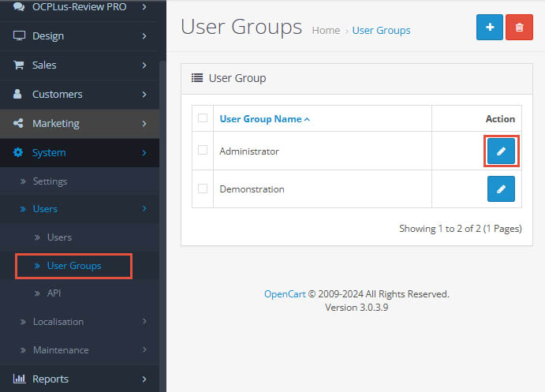
Task: Open the API sidebar entry
Action: coord(80,293)
